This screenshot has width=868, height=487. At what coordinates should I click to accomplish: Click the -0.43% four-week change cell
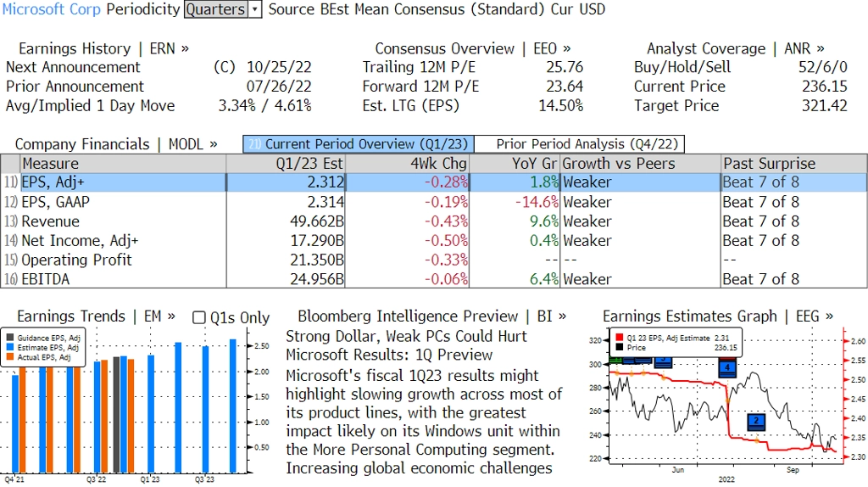[x=446, y=221]
